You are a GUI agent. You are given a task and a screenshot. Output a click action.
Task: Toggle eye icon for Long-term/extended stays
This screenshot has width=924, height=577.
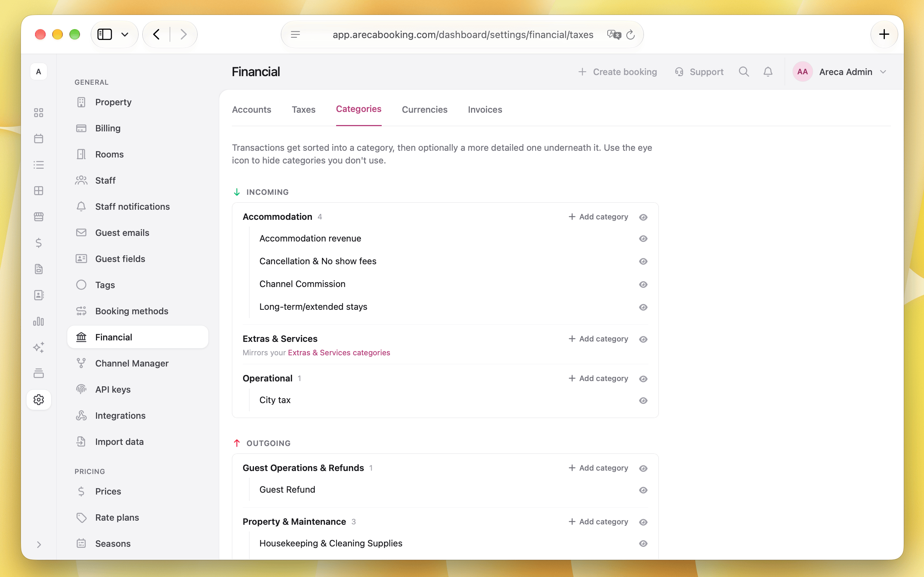643,307
